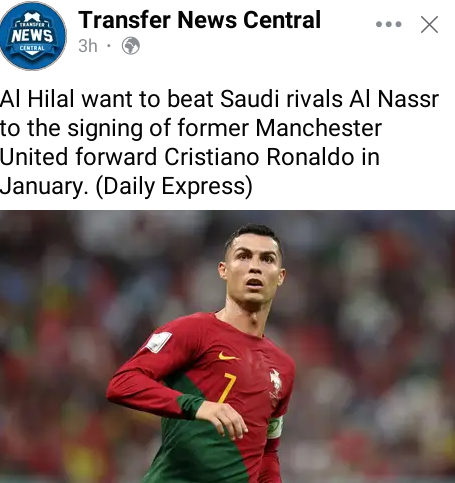
Task: Open the Transfer News Central page name
Action: click(x=199, y=20)
